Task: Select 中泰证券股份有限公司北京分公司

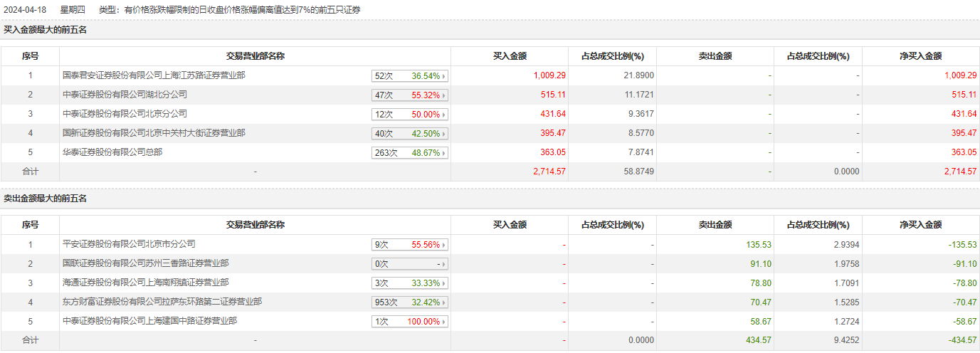Action: 125,113
